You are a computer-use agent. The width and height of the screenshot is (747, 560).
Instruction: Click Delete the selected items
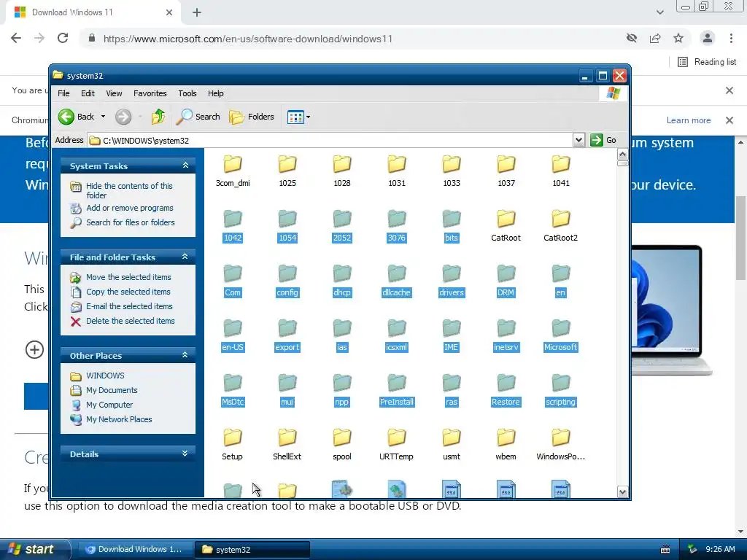point(130,321)
